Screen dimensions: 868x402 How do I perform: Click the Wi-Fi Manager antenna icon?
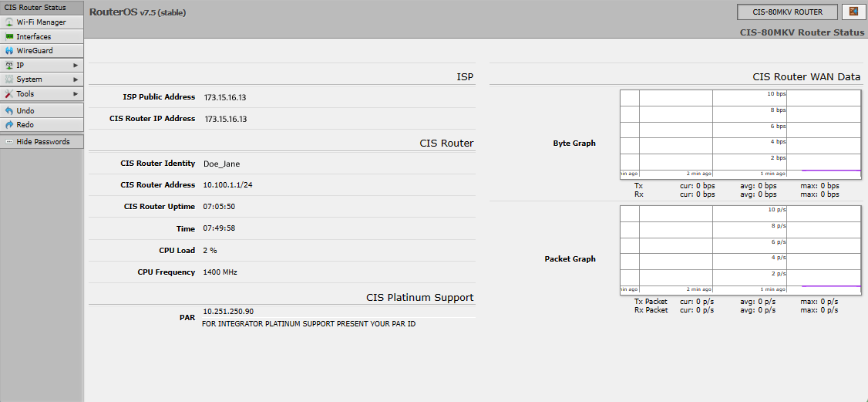(8, 22)
